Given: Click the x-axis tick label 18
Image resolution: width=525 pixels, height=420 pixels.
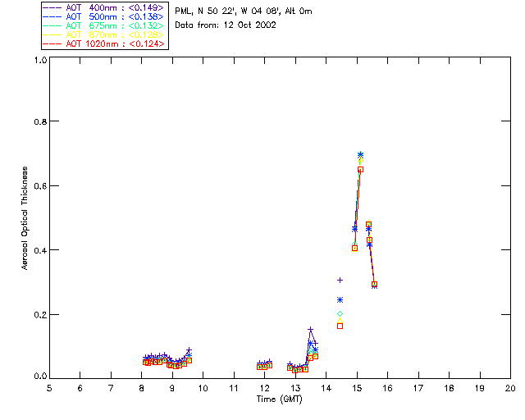Looking at the screenshot, I should click(x=449, y=388).
